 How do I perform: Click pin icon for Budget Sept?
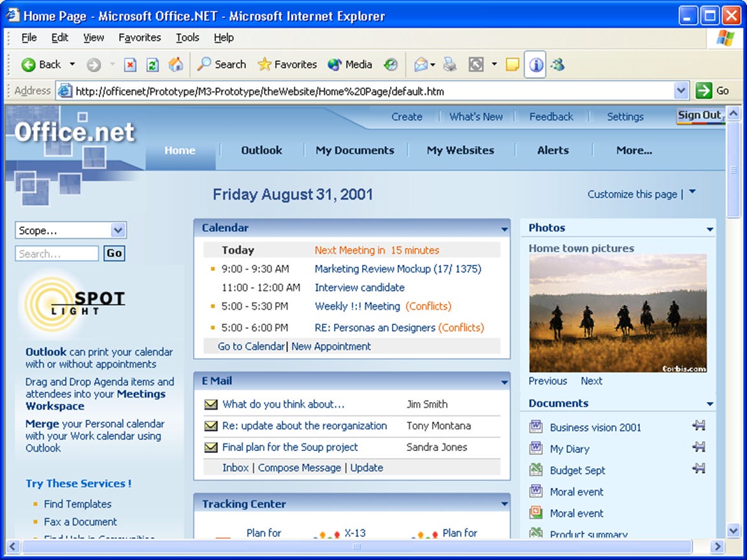pos(699,468)
